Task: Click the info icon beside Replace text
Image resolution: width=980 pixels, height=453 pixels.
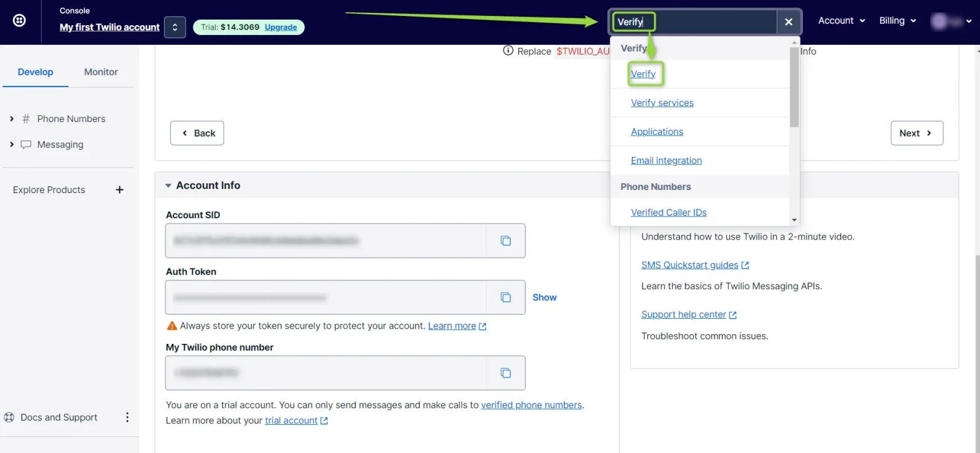Action: click(x=508, y=51)
